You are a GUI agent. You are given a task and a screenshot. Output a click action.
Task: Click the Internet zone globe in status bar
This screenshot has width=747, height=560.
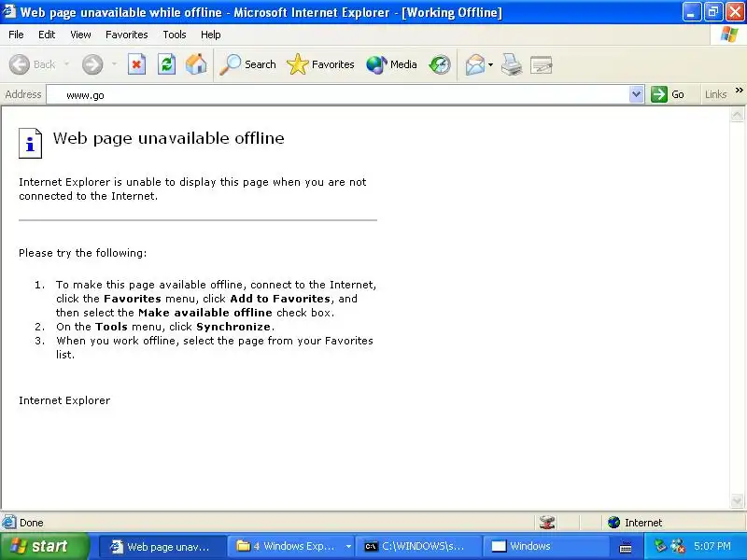click(614, 523)
